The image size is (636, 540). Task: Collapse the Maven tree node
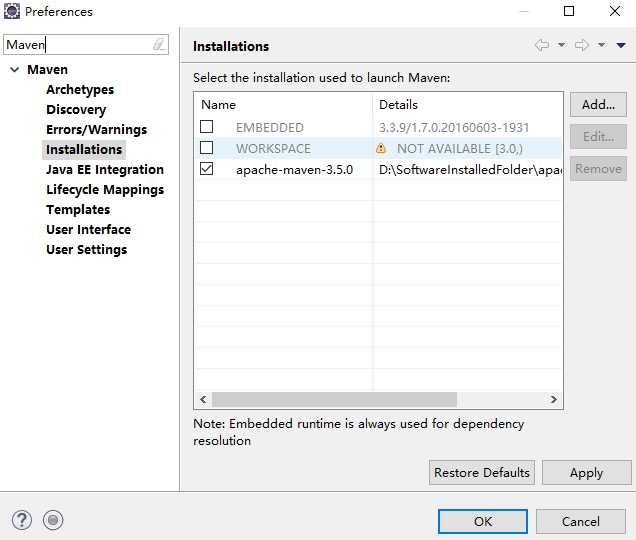[x=15, y=69]
